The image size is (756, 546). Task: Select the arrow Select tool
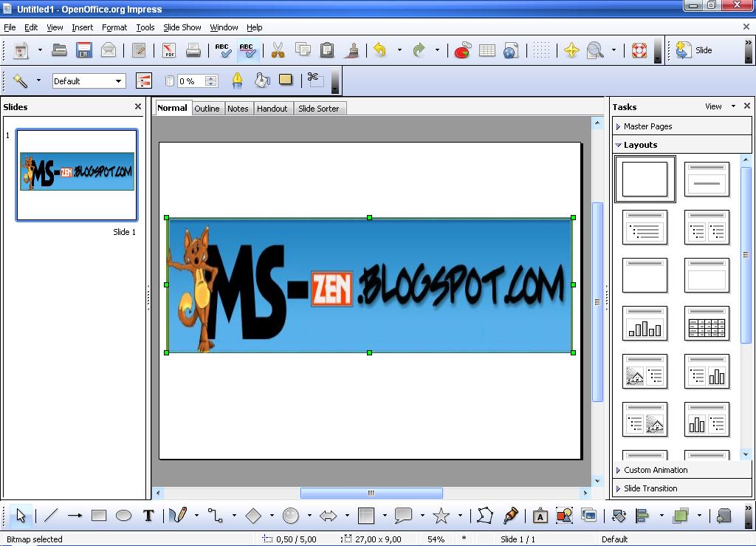20,516
